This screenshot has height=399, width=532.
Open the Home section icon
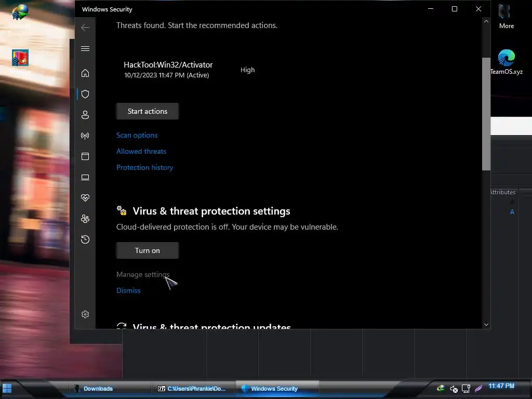click(x=85, y=73)
